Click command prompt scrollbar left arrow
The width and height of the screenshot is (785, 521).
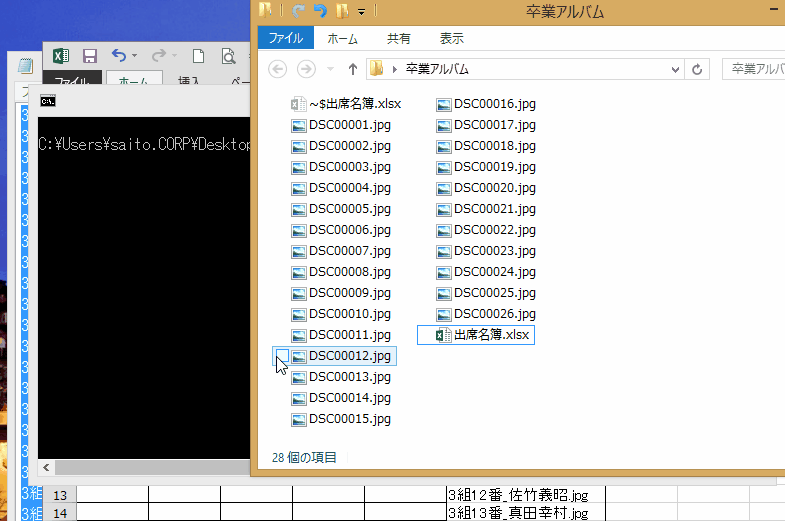(46, 467)
